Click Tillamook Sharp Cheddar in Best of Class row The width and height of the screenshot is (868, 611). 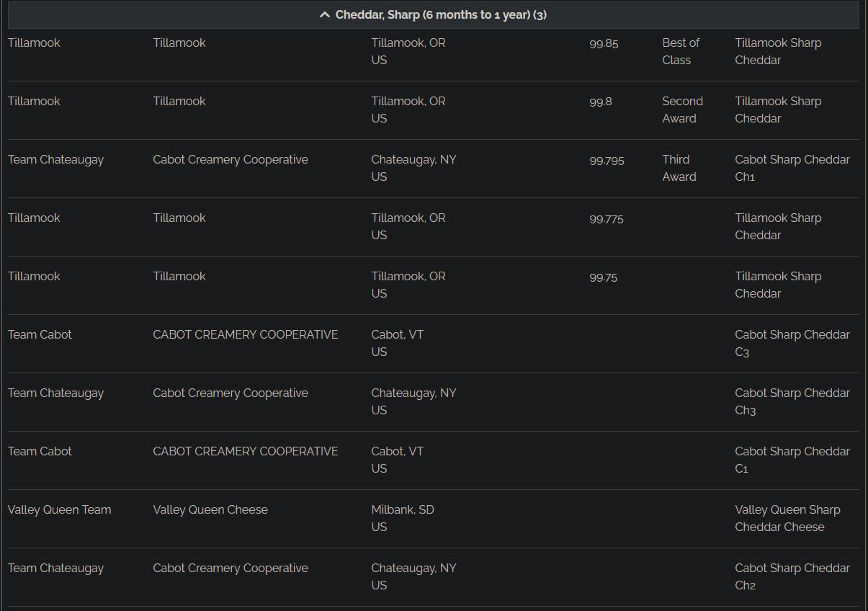tap(778, 51)
